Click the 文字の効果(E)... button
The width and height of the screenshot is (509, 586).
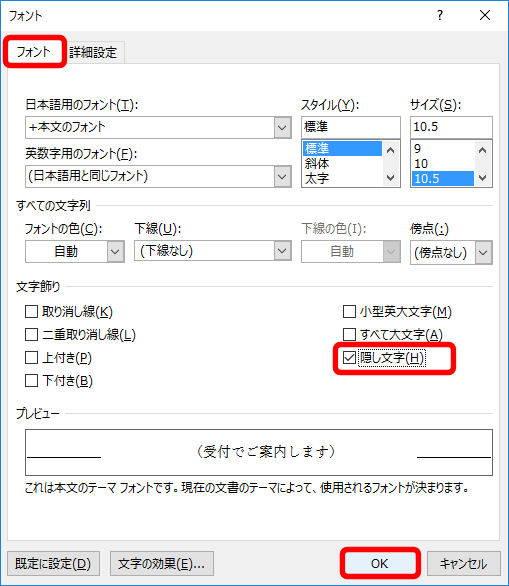161,564
